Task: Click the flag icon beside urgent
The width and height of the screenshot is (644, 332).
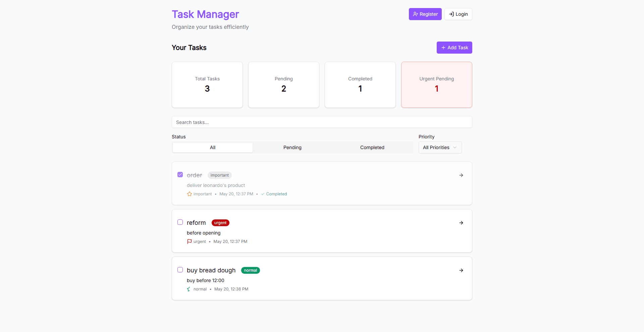Action: coord(190,242)
